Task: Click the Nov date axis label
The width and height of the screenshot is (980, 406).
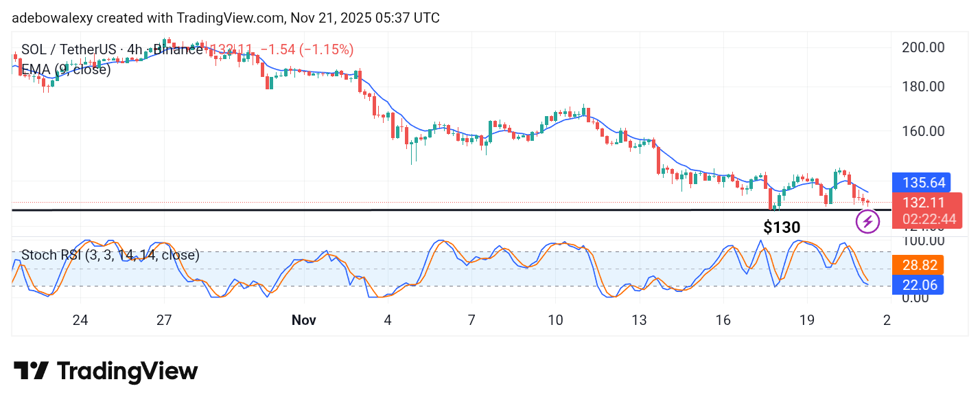Action: point(303,320)
